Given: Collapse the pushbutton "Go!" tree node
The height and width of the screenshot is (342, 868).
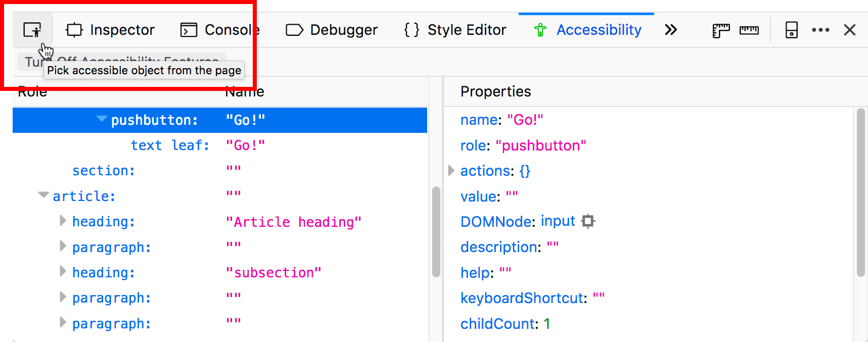Looking at the screenshot, I should click(x=102, y=119).
